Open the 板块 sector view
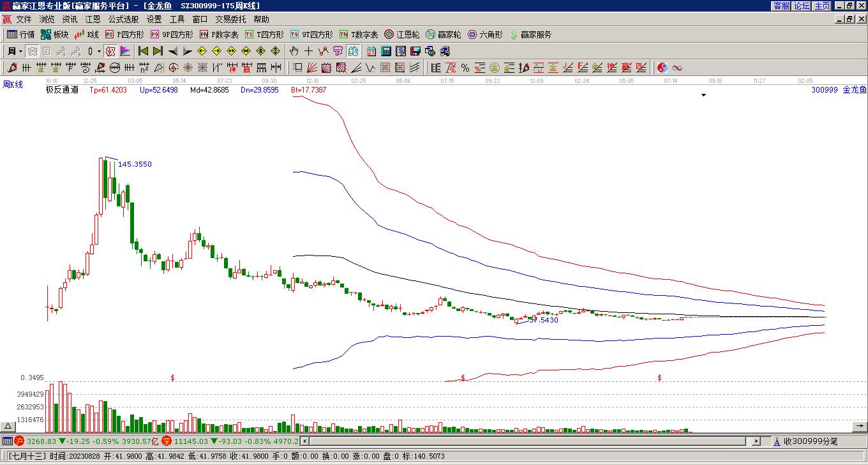The image size is (868, 465). (x=54, y=34)
